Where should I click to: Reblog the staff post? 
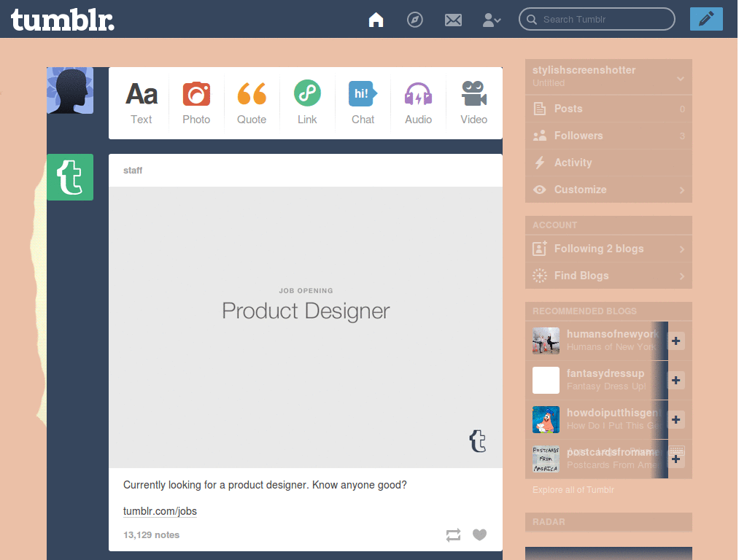point(453,534)
